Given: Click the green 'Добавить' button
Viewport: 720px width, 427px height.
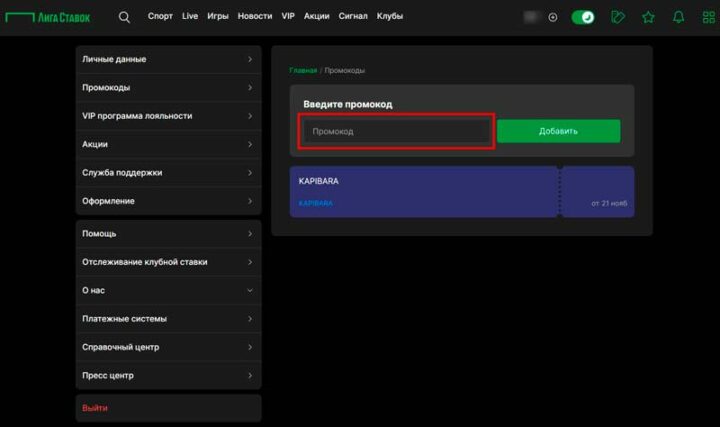Looking at the screenshot, I should tap(558, 131).
